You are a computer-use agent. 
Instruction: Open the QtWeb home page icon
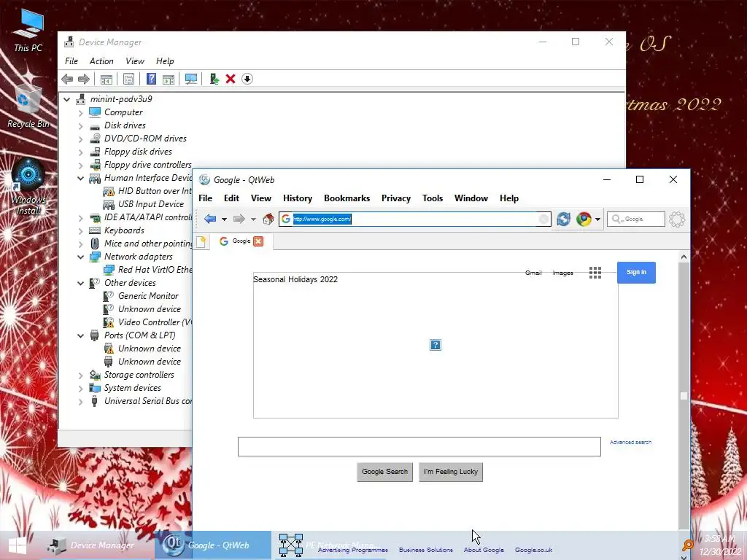268,219
